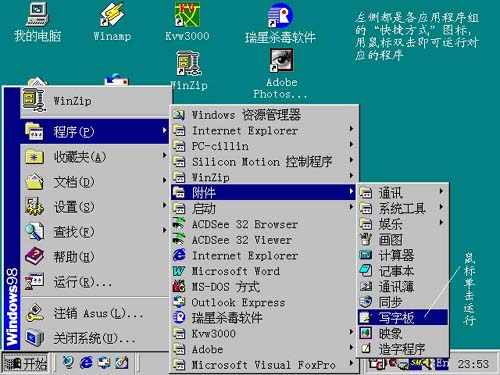The image size is (500, 375).
Task: Launch 记事本 notepad
Action: point(403,271)
